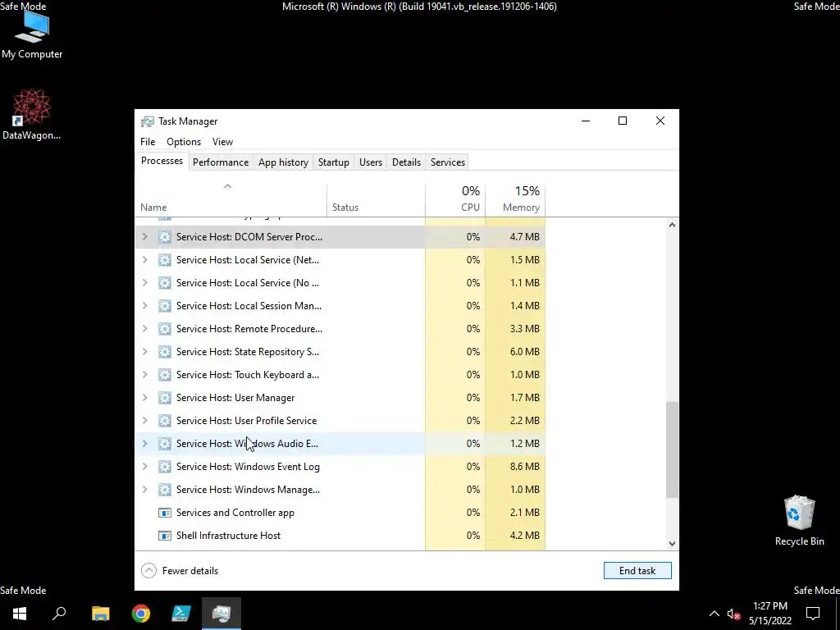Click gear icon of User Manager row
This screenshot has width=840, height=630.
[x=164, y=398]
